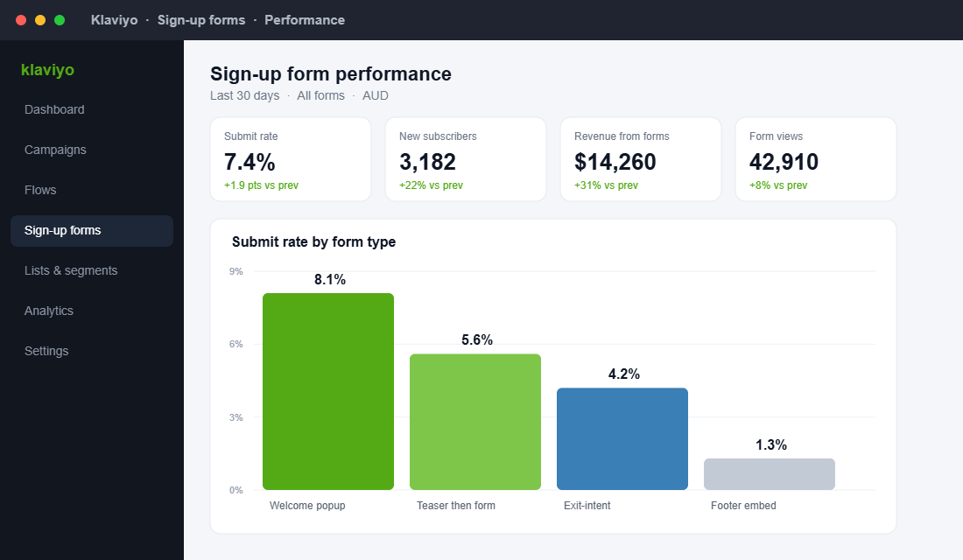Screen dimensions: 963x560
Task: Open the New subscribers 3,182 card
Action: point(466,159)
